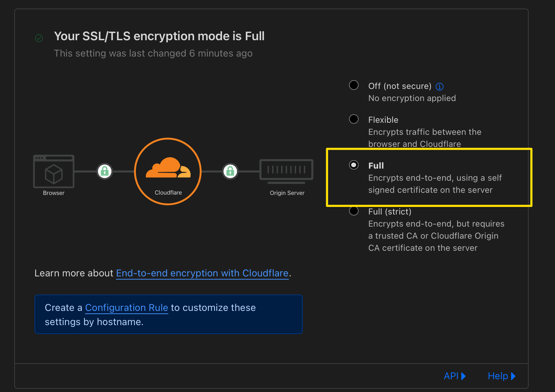Click the API link text
This screenshot has width=555, height=392.
[451, 376]
